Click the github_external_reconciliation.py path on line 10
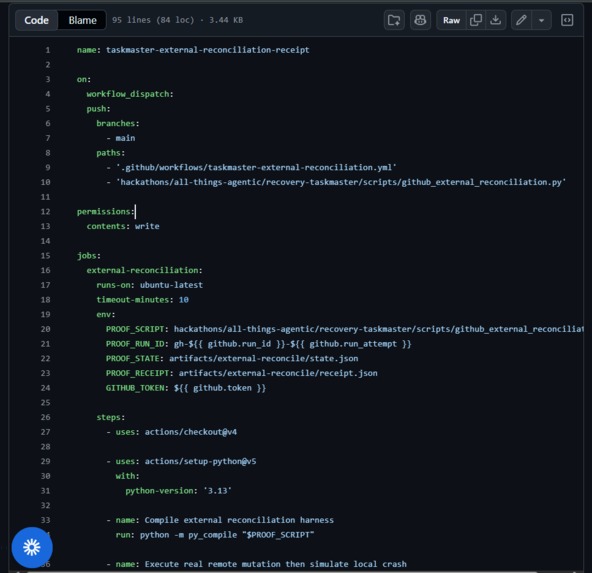This screenshot has width=592, height=573. coord(341,182)
